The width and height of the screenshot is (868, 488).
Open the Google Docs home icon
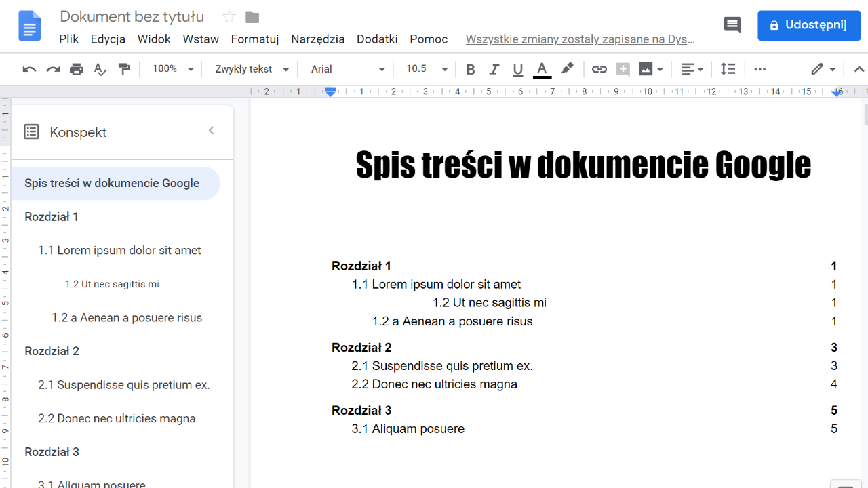[30, 27]
